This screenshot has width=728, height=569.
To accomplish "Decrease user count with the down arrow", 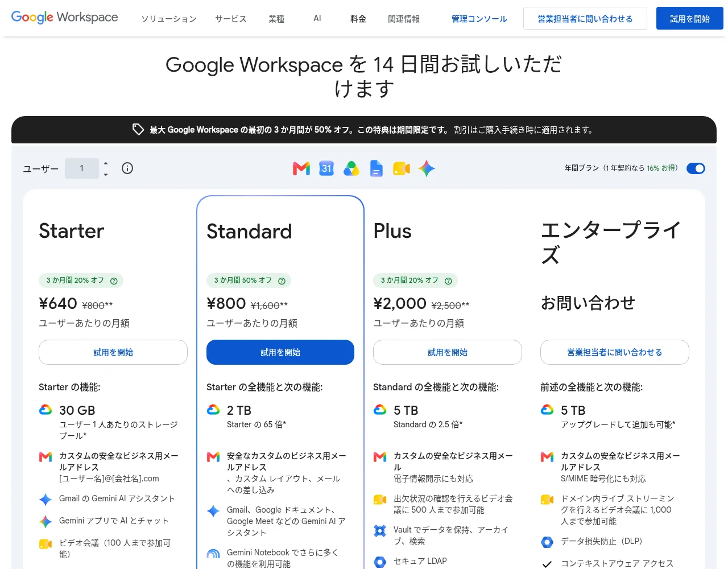I will pos(106,174).
